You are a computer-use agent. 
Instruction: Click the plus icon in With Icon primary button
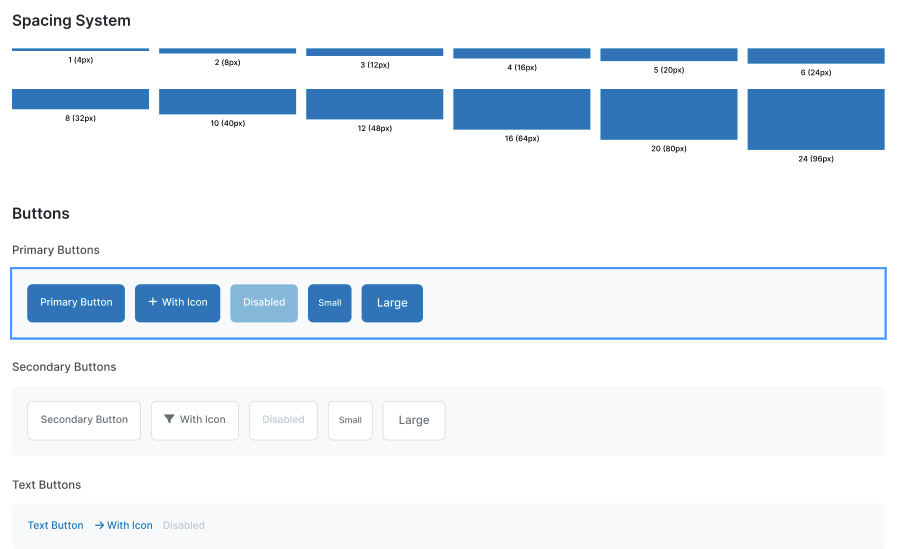point(153,302)
